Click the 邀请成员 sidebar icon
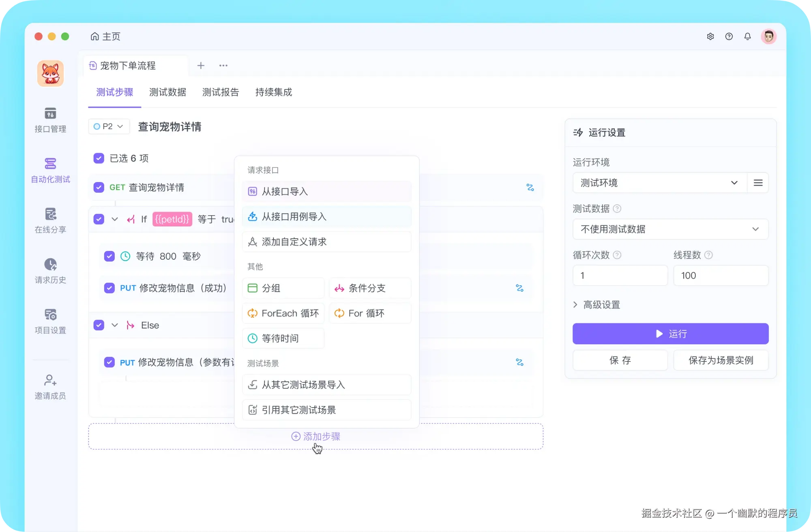The width and height of the screenshot is (811, 532). click(50, 386)
